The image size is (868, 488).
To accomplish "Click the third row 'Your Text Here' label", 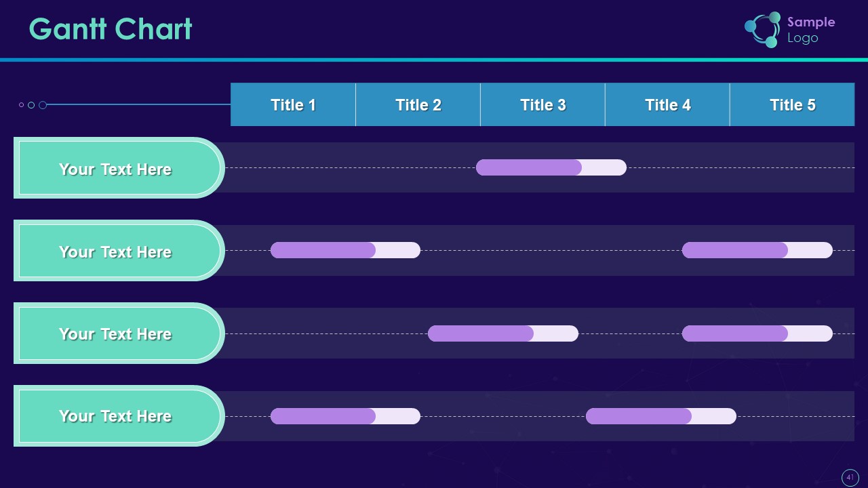I will coord(115,333).
